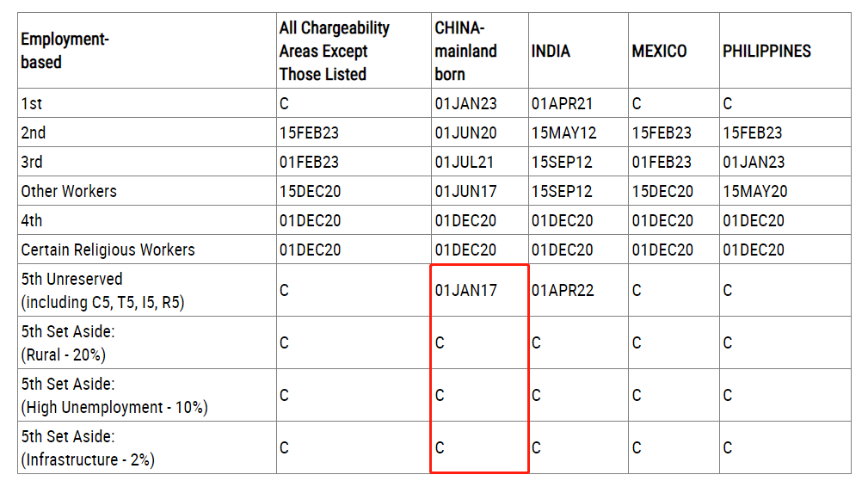The width and height of the screenshot is (868, 487).
Task: Click the 01JUN17 date for China Other Workers
Action: tap(465, 192)
